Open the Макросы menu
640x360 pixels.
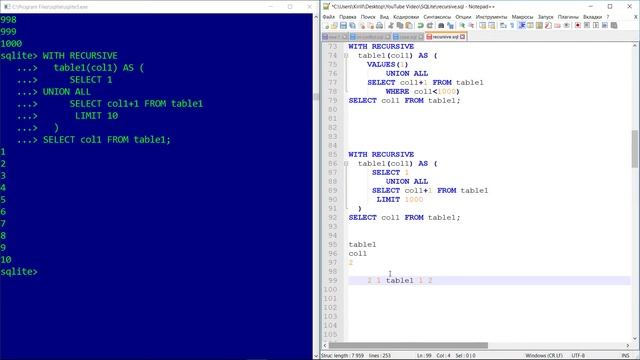click(522, 17)
